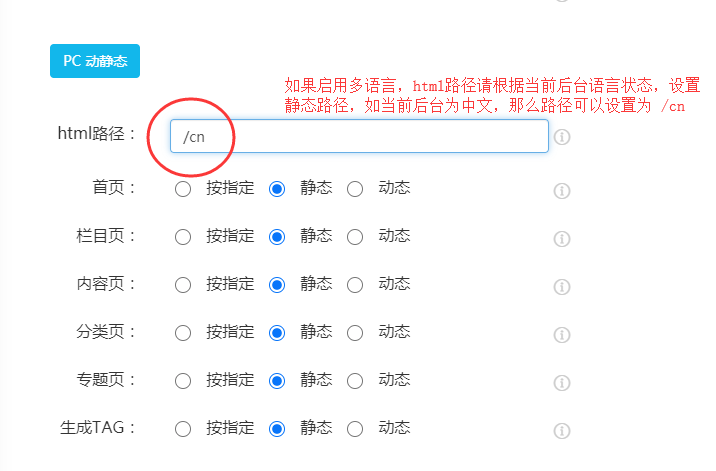Image resolution: width=716 pixels, height=471 pixels.
Task: Set 分类页 to 动态
Action: tap(355, 332)
